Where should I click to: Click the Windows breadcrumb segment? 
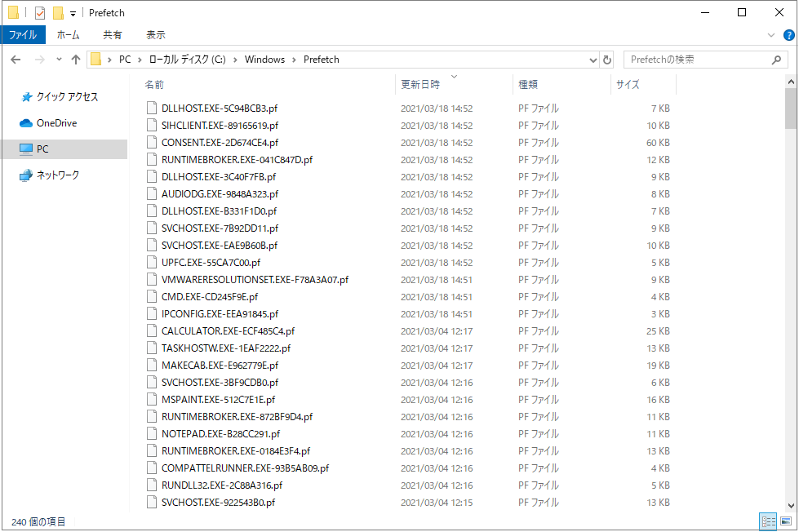click(x=264, y=60)
